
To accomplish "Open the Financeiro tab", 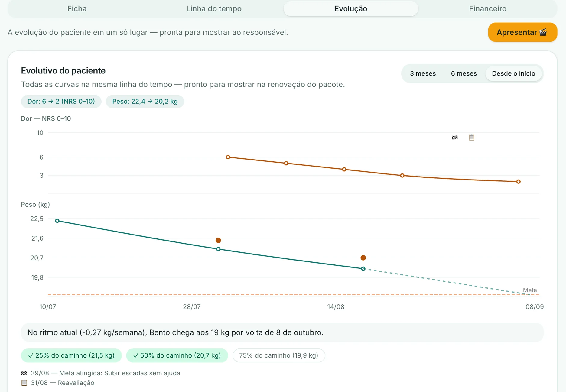I will tap(488, 8).
